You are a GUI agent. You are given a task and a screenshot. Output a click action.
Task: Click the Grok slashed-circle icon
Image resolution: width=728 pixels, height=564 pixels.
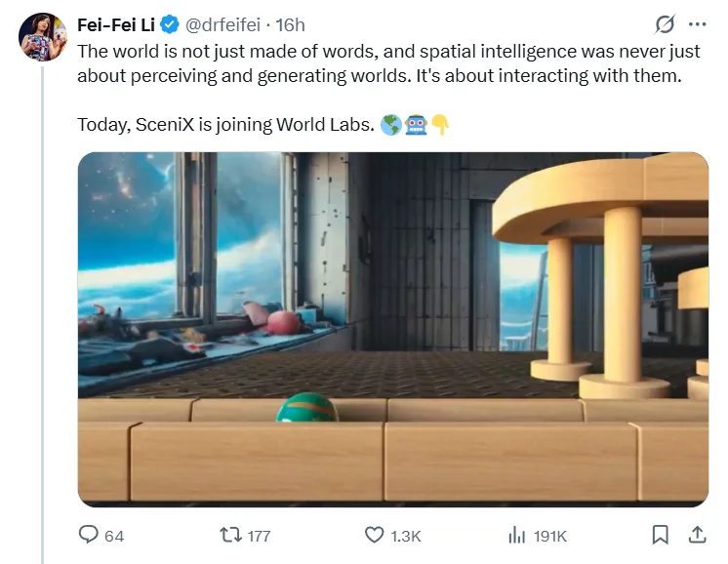(665, 24)
